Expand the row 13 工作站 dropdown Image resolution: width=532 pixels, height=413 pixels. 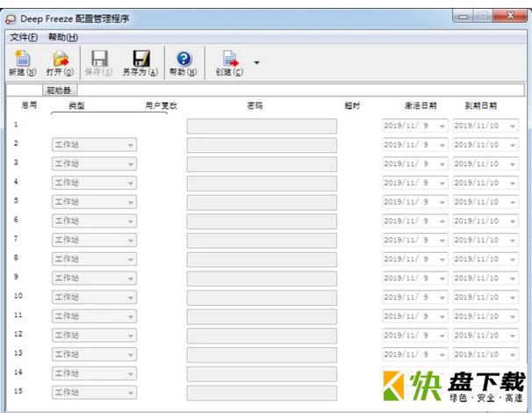[x=94, y=354]
